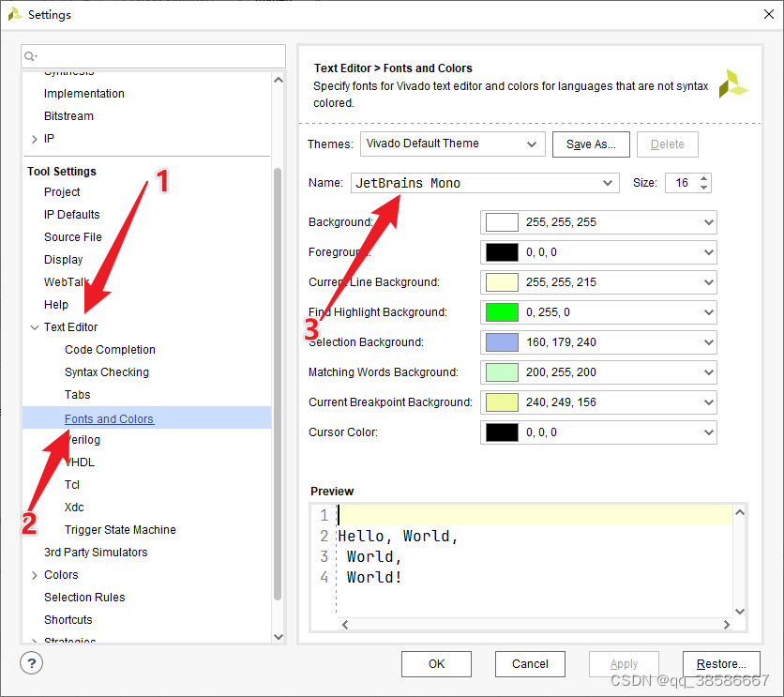The image size is (784, 697).
Task: Click the settings search input field
Action: pos(153,56)
